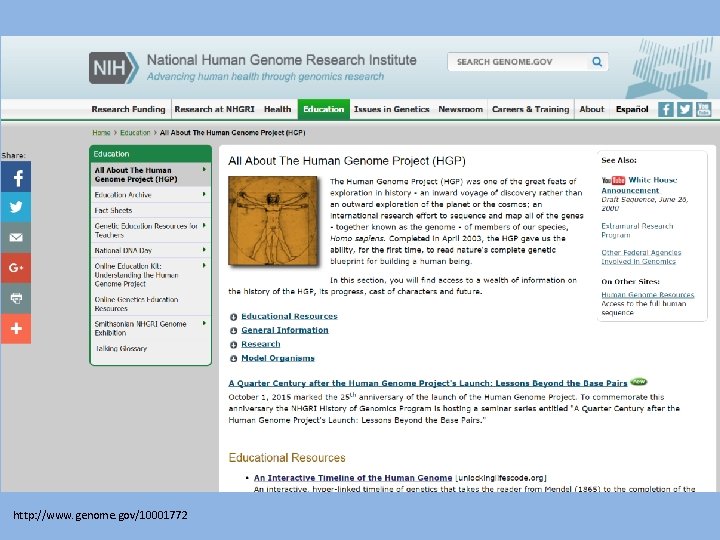The height and width of the screenshot is (540, 720).
Task: Open Education Archive sidebar item
Action: (123, 195)
